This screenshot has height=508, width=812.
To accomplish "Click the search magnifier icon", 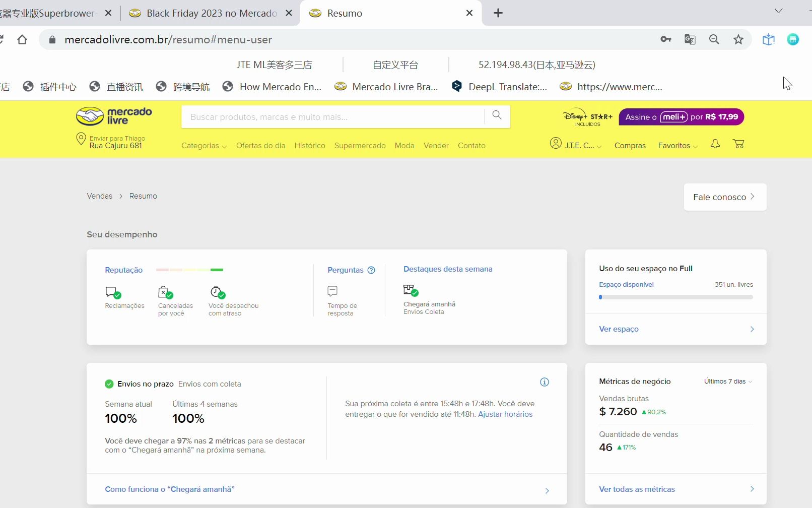I will [497, 115].
